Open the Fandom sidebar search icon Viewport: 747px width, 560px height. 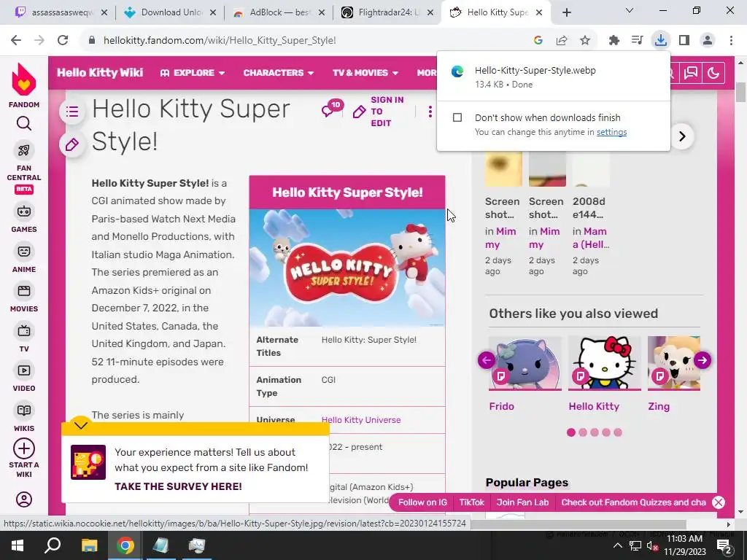24,124
